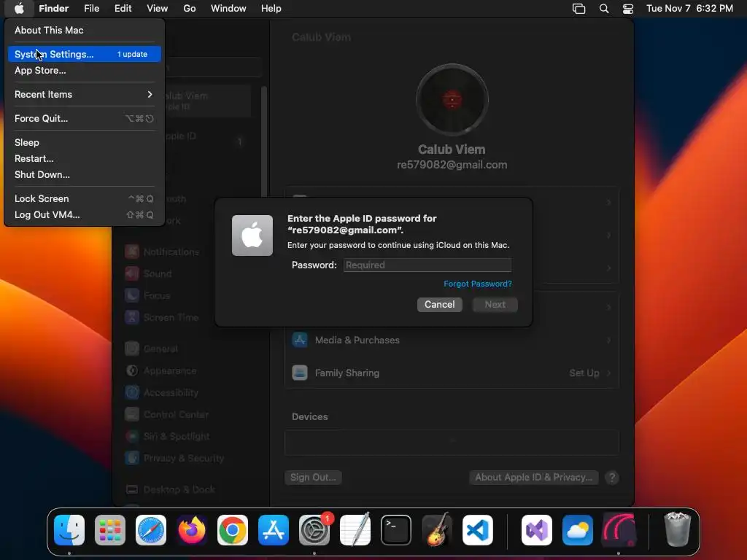Launch GarageBand from the Dock
Viewport: 747px width, 560px height.
coord(437,530)
